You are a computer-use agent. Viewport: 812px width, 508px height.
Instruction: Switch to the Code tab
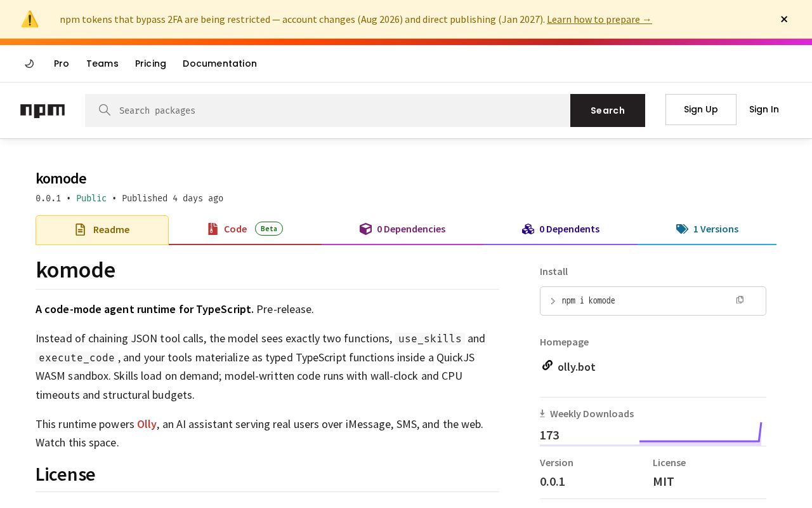245,229
